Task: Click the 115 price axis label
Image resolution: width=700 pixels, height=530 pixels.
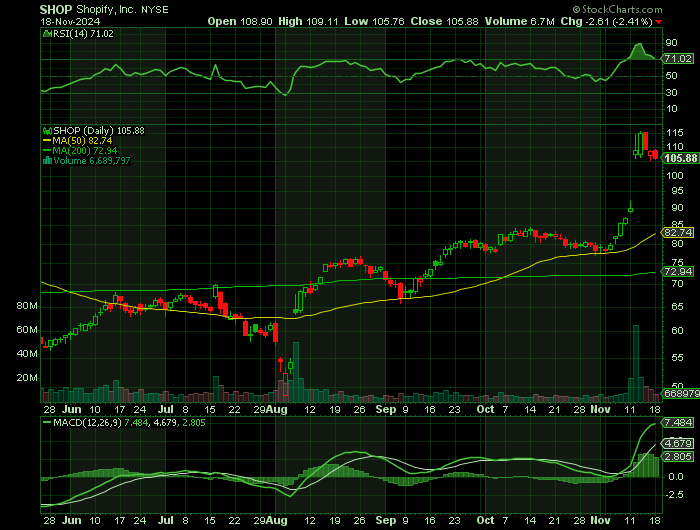Action: 675,133
